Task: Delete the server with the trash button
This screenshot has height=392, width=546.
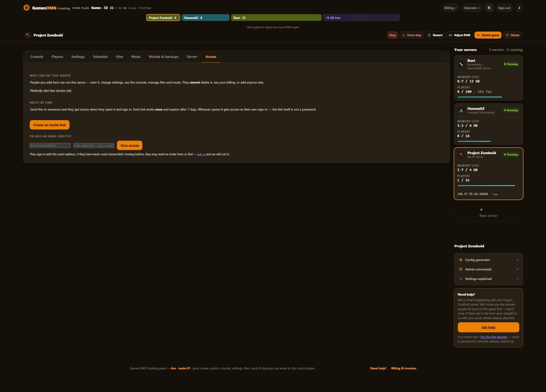Action: point(512,35)
